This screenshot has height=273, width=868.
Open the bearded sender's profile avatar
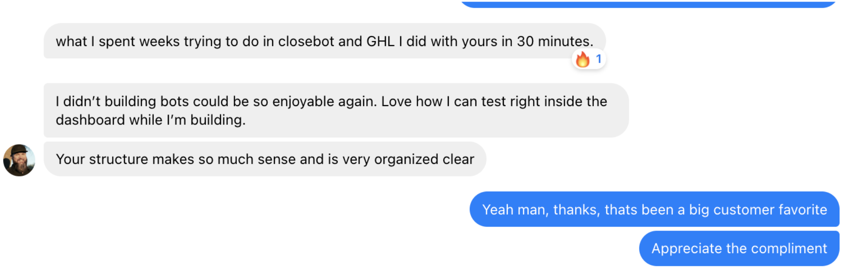tap(19, 160)
